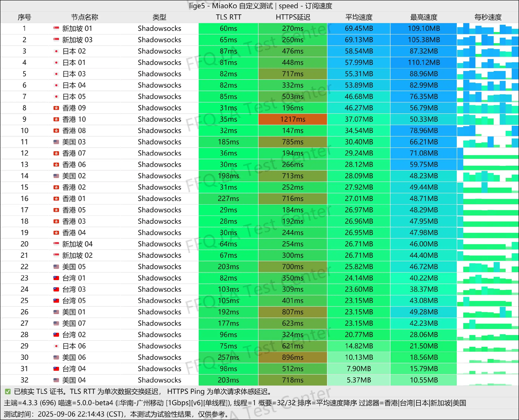Click the 227ms TLS RTT cell

tap(228, 199)
